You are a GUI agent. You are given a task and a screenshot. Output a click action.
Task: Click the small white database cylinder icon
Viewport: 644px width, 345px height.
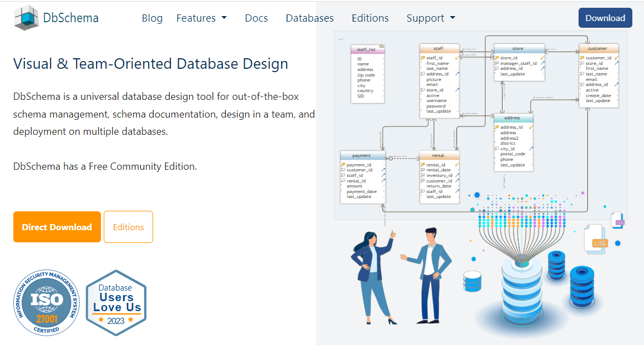coord(472,281)
